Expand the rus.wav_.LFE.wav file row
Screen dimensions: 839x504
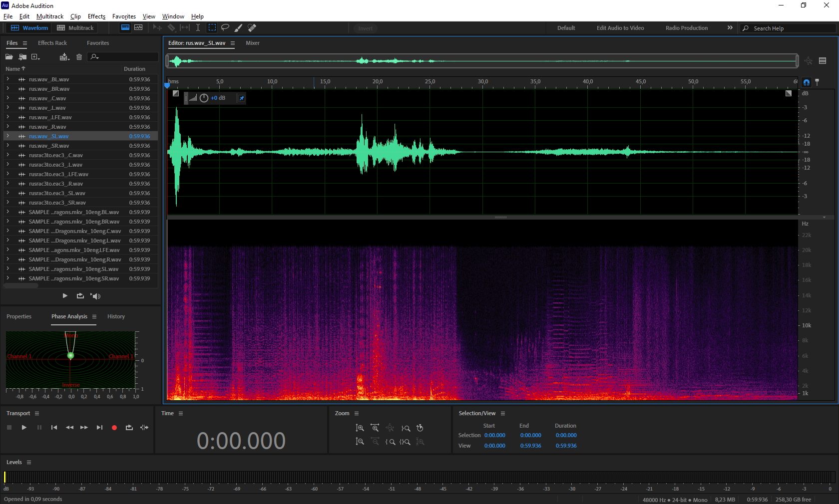(8, 117)
